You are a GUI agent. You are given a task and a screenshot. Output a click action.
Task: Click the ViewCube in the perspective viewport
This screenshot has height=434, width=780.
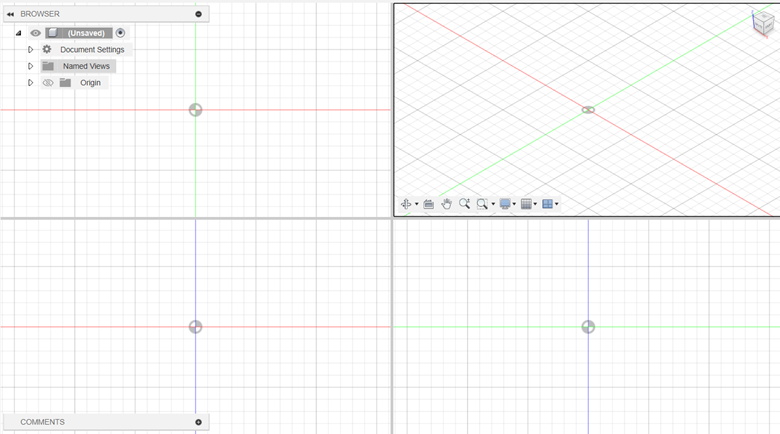coord(763,23)
